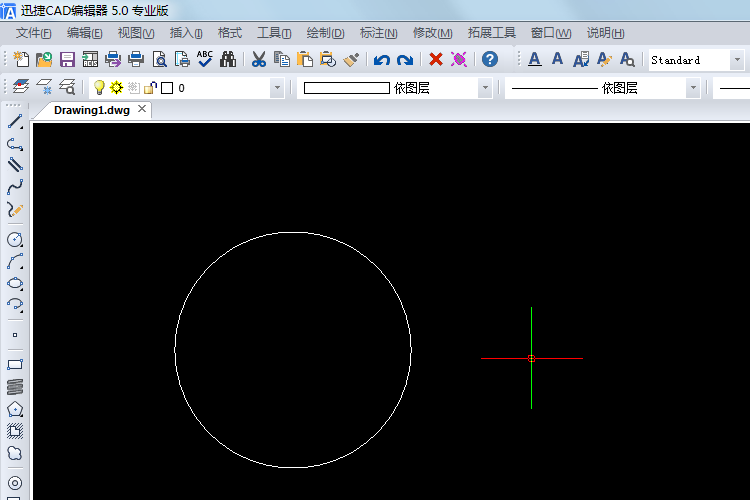Click the layer search magnifier icon
750x500 pixels.
click(67, 88)
